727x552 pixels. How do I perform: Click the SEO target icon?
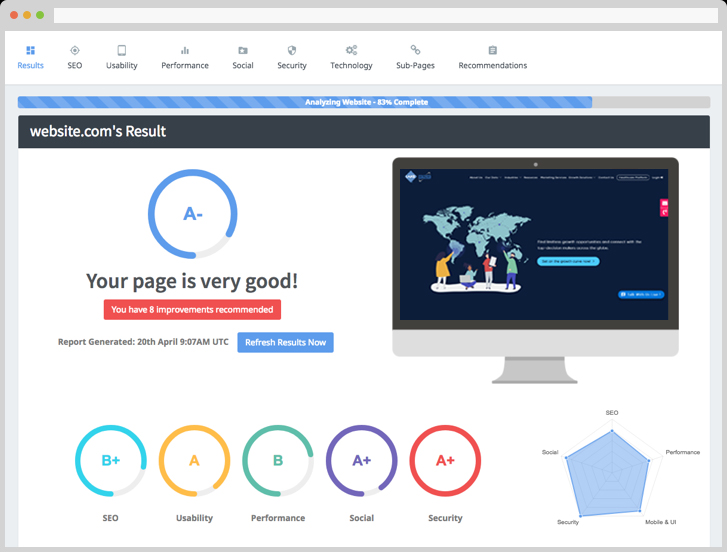click(74, 50)
